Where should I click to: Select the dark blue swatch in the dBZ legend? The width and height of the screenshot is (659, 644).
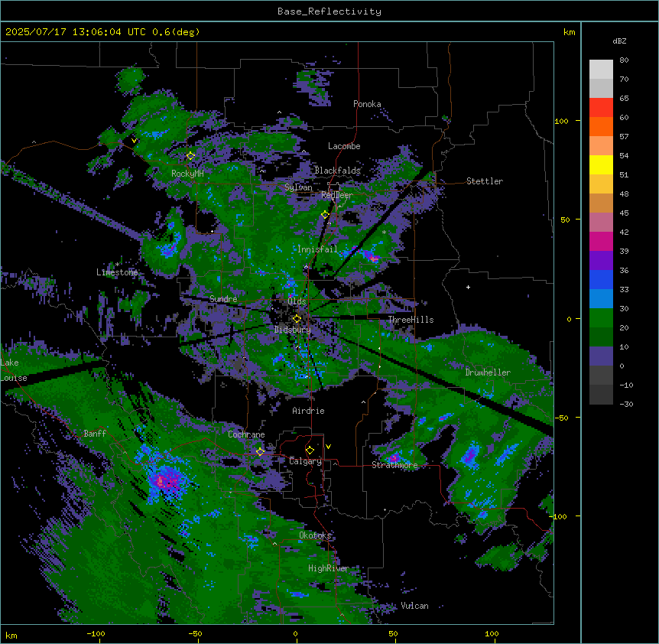coord(601,279)
